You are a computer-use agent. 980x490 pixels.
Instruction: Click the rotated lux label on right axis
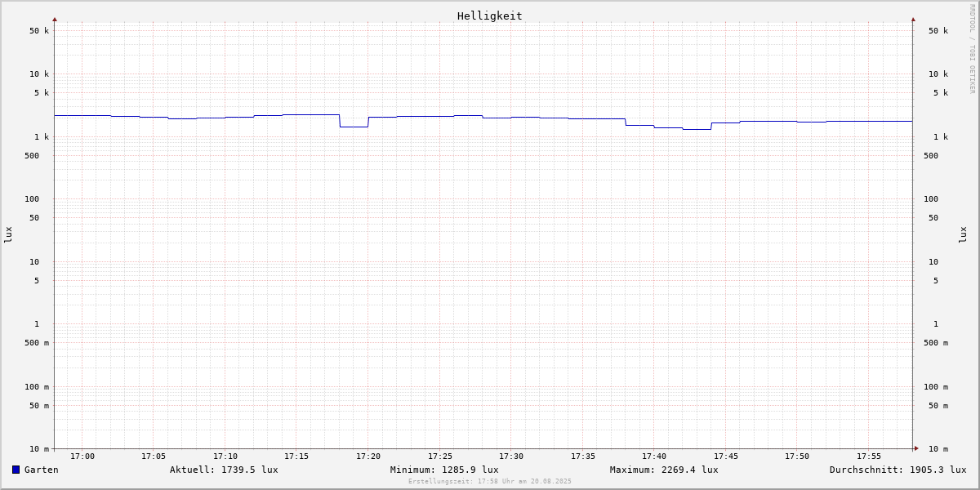coord(963,234)
